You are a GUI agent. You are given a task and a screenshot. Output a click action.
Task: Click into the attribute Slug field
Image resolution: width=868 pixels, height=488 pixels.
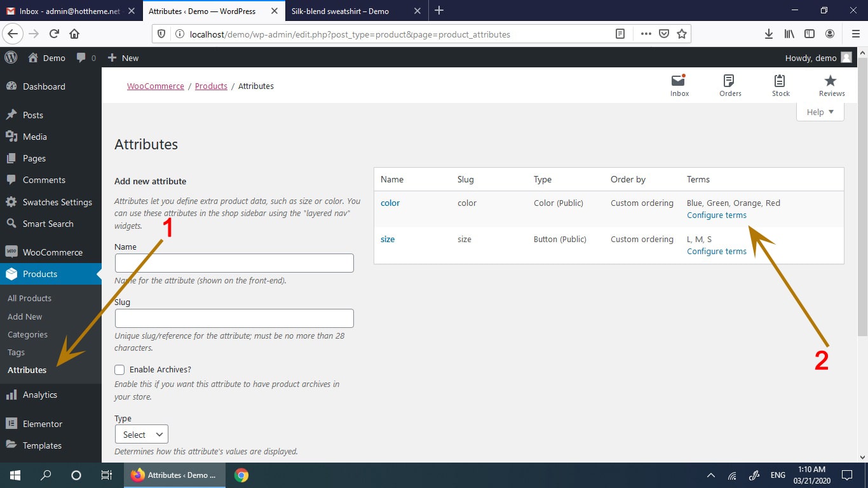[234, 318]
